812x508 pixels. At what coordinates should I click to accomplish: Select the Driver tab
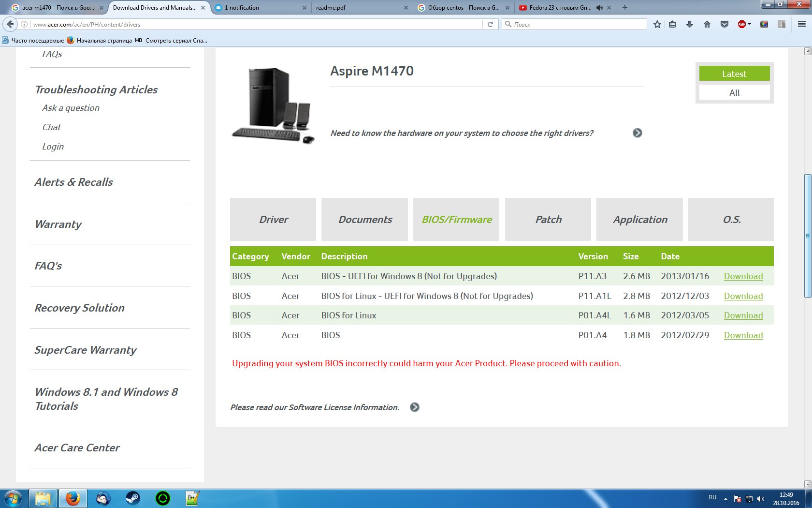click(x=273, y=219)
